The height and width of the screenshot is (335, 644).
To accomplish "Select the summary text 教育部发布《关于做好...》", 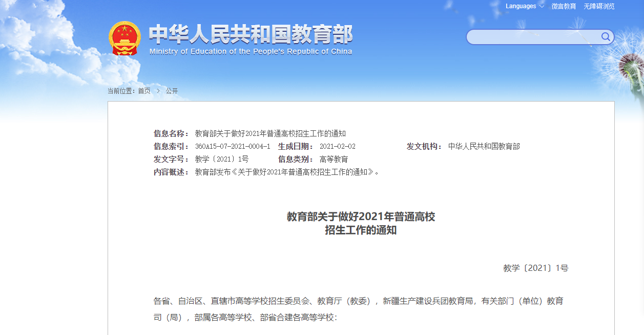I will click(287, 172).
